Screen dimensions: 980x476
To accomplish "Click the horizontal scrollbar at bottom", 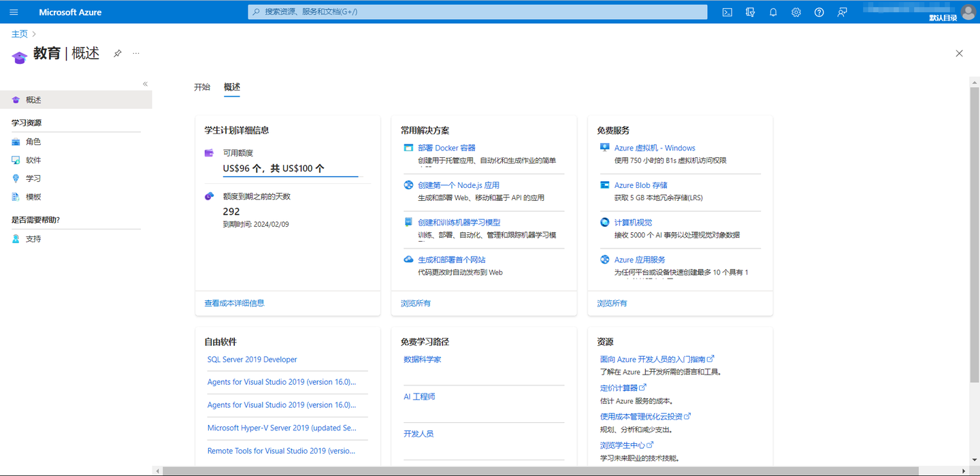I will tap(541, 471).
